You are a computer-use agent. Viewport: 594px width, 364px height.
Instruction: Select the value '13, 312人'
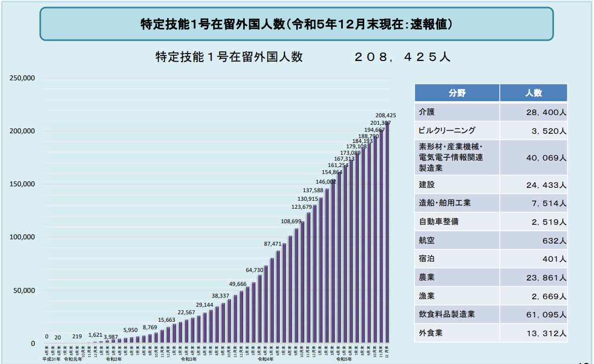click(546, 333)
